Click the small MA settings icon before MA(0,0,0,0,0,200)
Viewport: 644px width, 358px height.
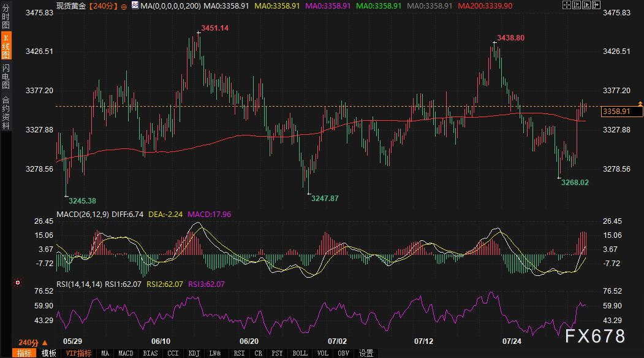[x=135, y=6]
